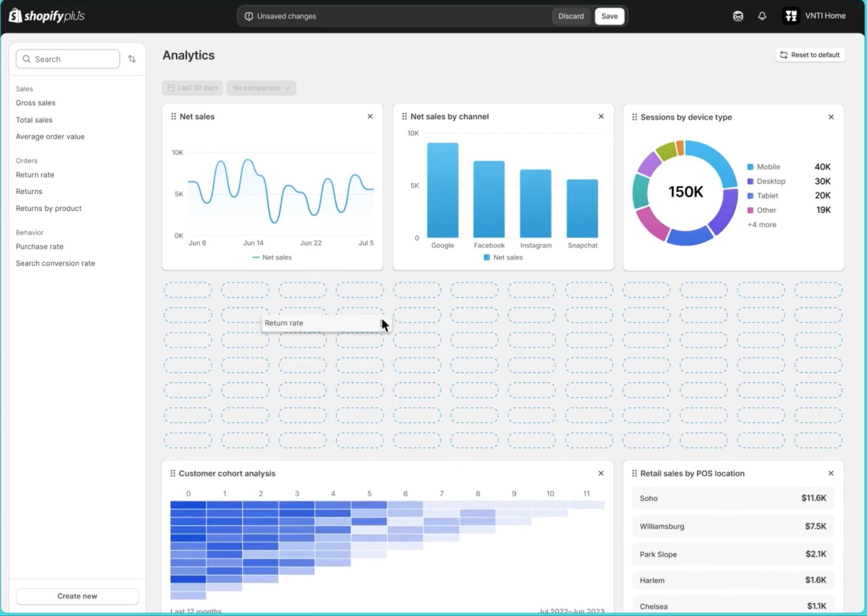The width and height of the screenshot is (867, 616).
Task: Click the Sales section label in sidebar
Action: click(x=24, y=89)
